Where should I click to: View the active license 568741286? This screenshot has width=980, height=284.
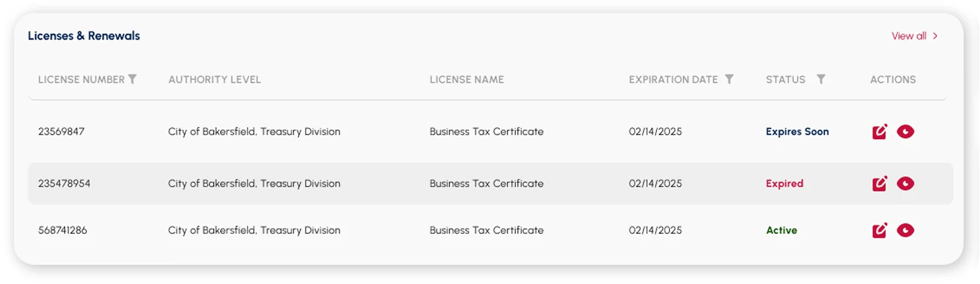click(906, 231)
